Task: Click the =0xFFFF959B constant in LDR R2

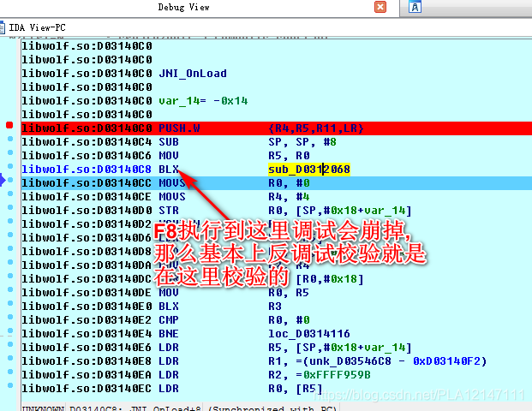Action: coord(333,375)
